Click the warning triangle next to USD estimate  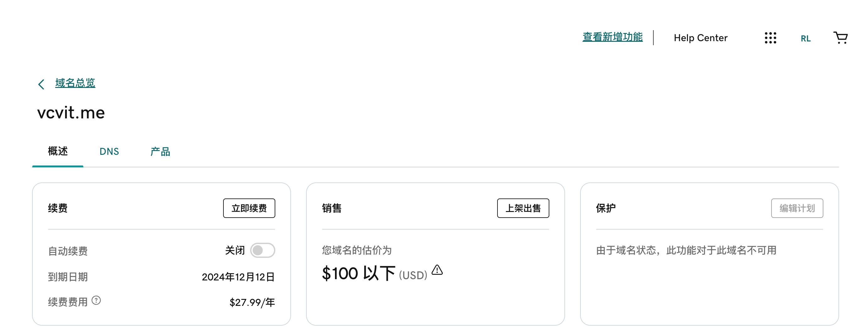point(437,270)
